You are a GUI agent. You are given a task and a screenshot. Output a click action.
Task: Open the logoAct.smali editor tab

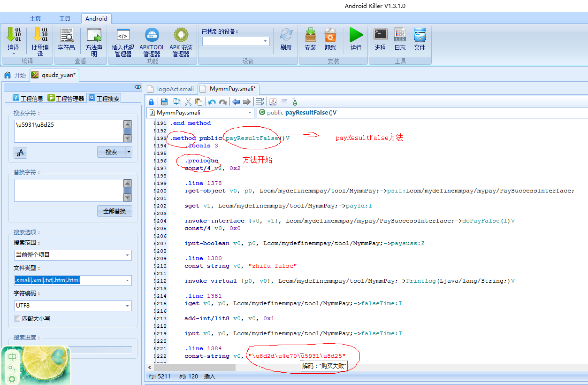pos(170,89)
